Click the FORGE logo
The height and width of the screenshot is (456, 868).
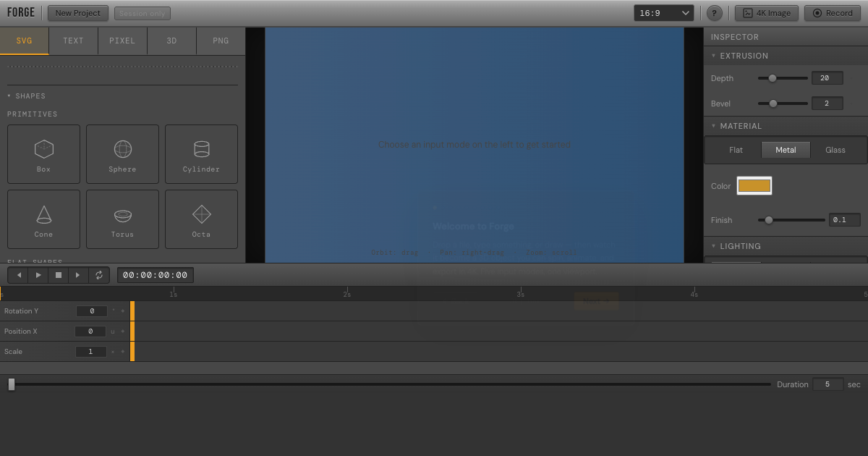21,13
